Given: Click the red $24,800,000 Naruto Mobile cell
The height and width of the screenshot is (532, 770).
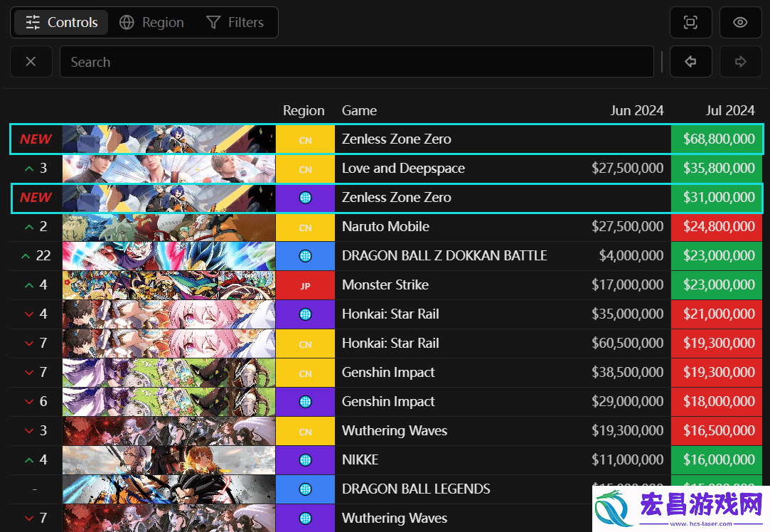Looking at the screenshot, I should tap(717, 227).
